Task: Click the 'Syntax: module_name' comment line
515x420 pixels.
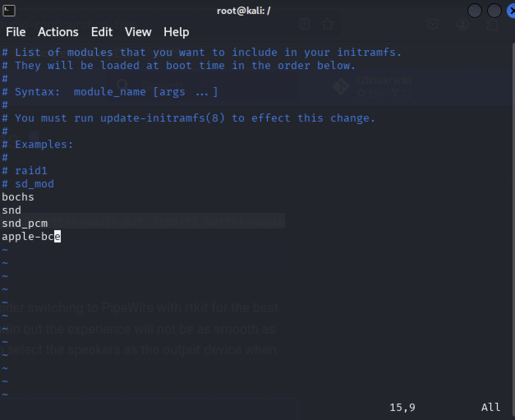Action: click(110, 92)
